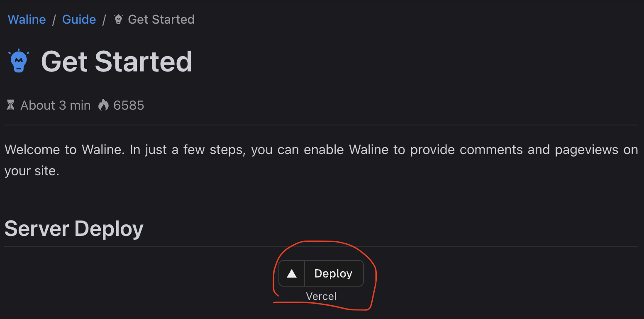Click the flame icon before 6585
This screenshot has width=644, height=319.
pyautogui.click(x=103, y=105)
